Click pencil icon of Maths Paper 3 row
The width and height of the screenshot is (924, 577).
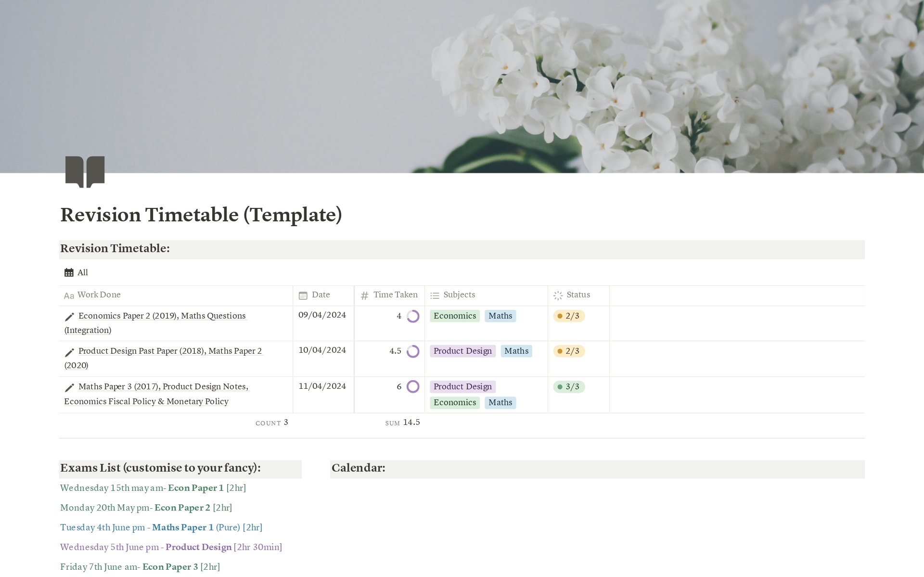69,387
